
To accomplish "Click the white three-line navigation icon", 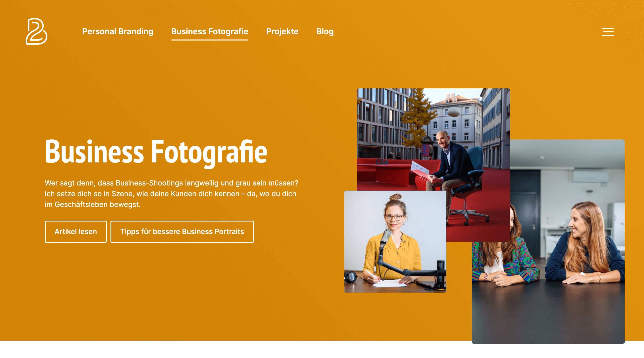I will (608, 32).
